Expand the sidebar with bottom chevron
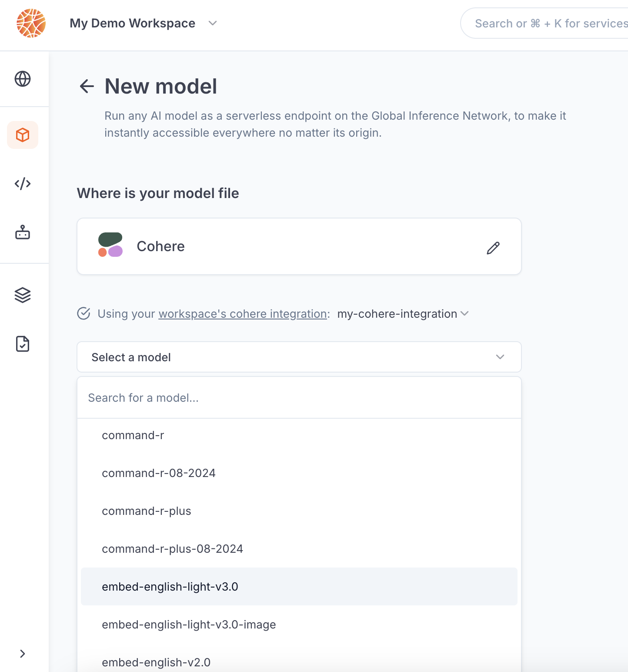Screen dimensions: 628x672 23,654
